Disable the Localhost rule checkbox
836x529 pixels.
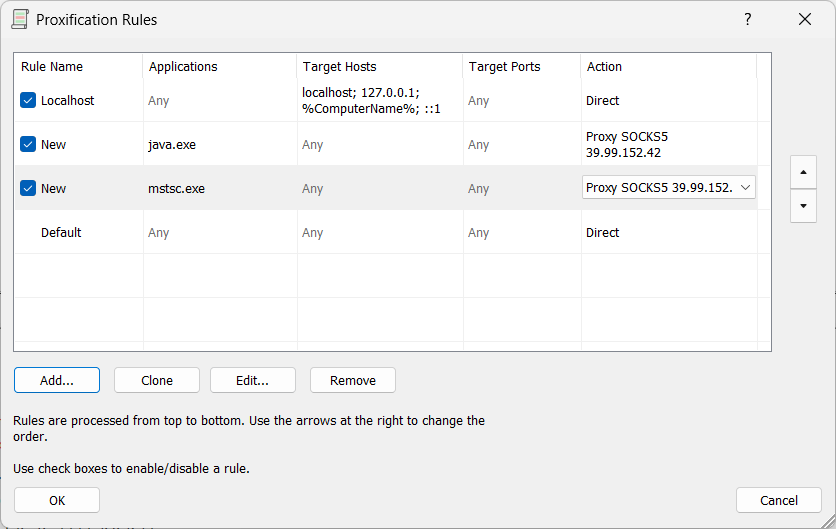click(x=28, y=101)
